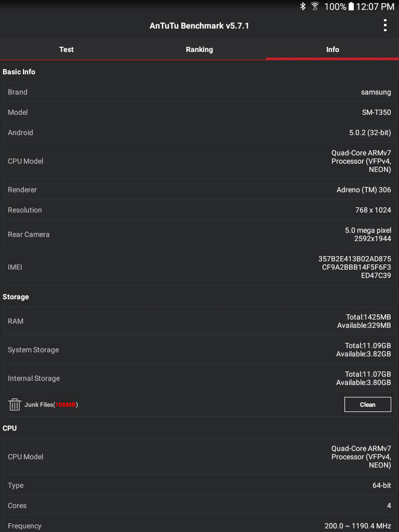Tap the Android version row
399x532 pixels.
point(199,132)
